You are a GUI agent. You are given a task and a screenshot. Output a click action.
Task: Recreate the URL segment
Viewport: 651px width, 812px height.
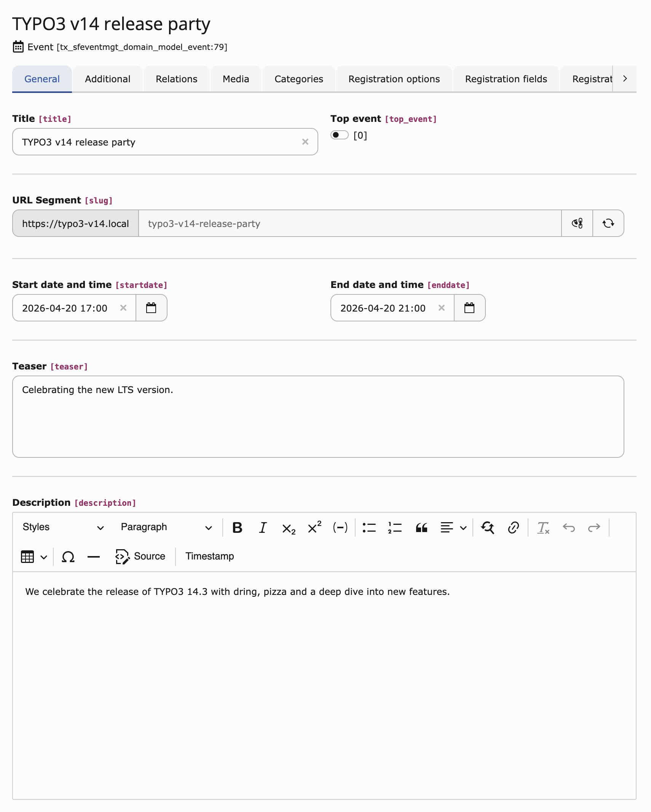(x=608, y=223)
